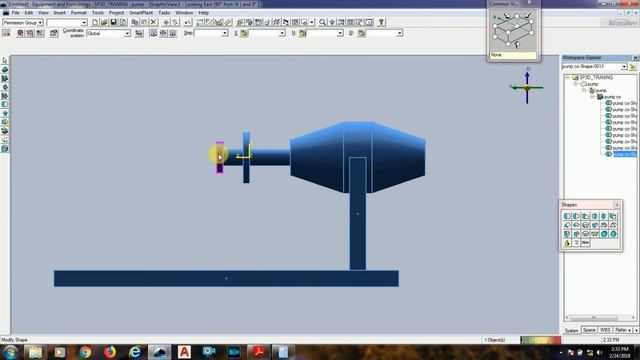Click the first shape icon in Shapes palette
Image resolution: width=640 pixels, height=360 pixels.
pos(567,216)
